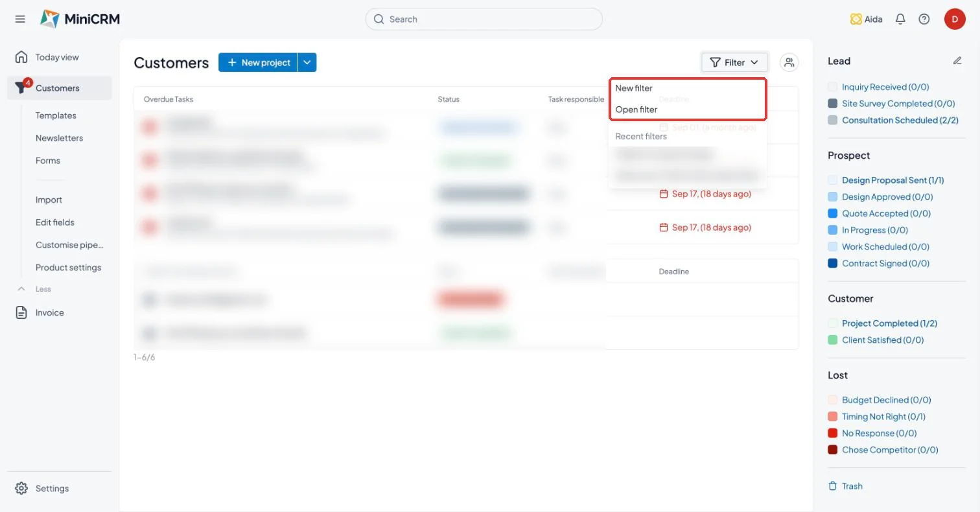Open Timing Not Right (0/1) status
The width and height of the screenshot is (980, 512).
[883, 417]
